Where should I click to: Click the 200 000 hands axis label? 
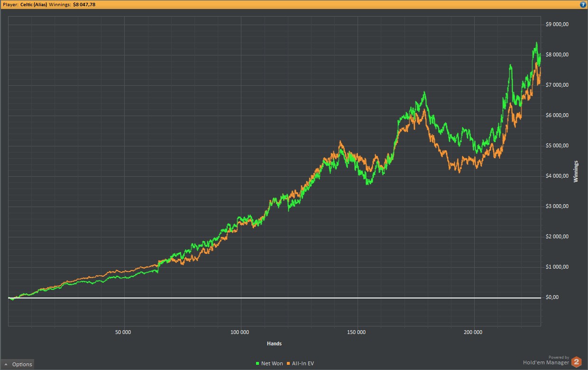click(473, 333)
